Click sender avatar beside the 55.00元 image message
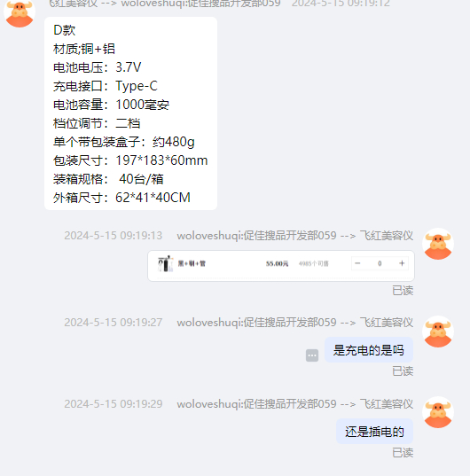The image size is (470, 476). pos(438,244)
